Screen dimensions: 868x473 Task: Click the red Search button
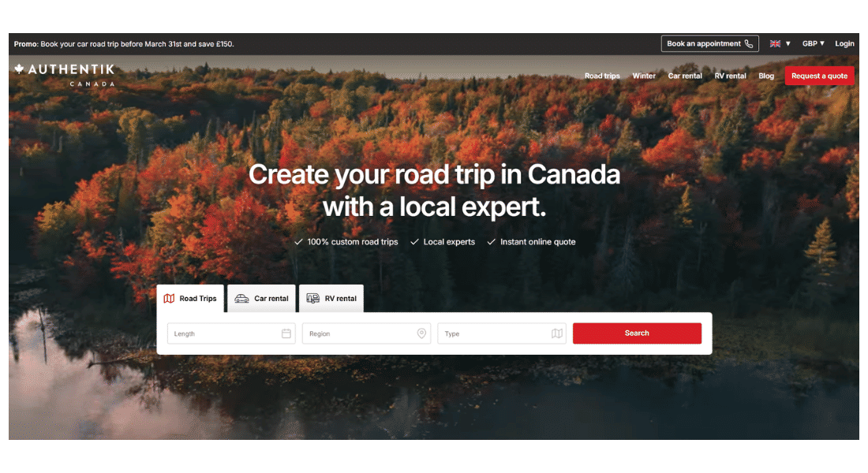637,333
